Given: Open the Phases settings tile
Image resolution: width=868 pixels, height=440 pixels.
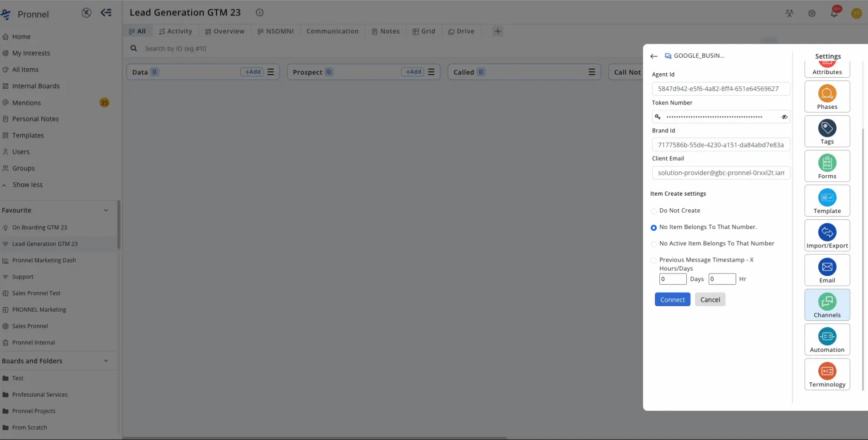Looking at the screenshot, I should tap(827, 96).
